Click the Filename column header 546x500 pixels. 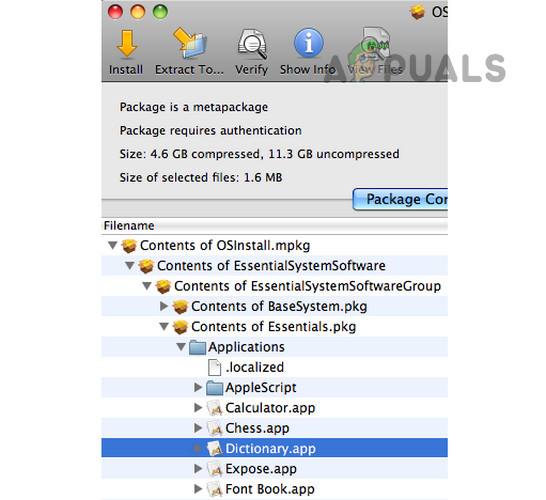click(x=274, y=226)
